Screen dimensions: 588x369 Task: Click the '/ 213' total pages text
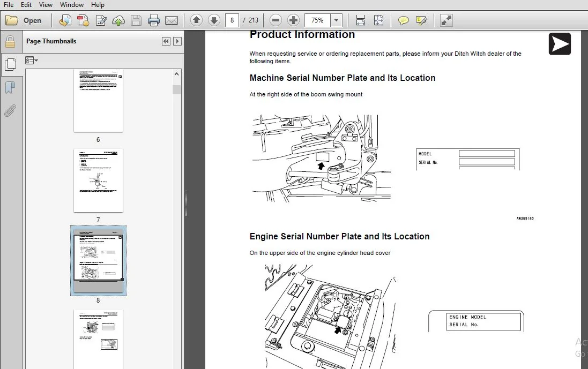(x=250, y=20)
